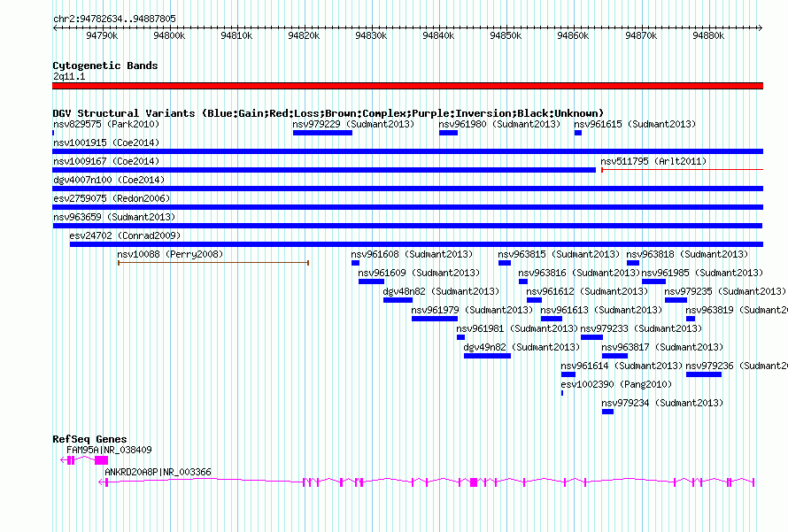Open the DGV Structural Variants track title
Viewport: 788px width, 532px height.
pyautogui.click(x=328, y=113)
